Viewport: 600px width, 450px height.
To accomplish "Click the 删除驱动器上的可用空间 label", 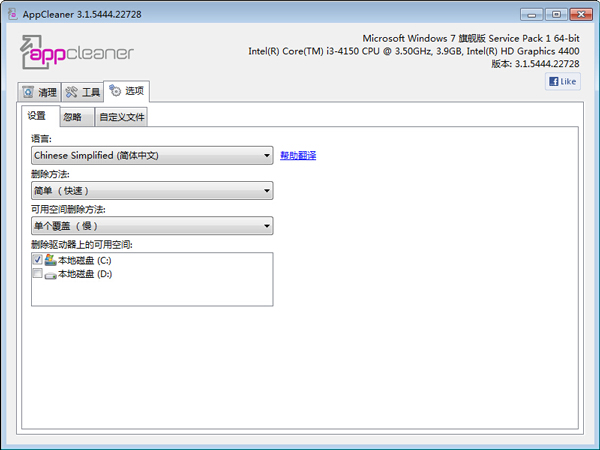I will click(82, 244).
